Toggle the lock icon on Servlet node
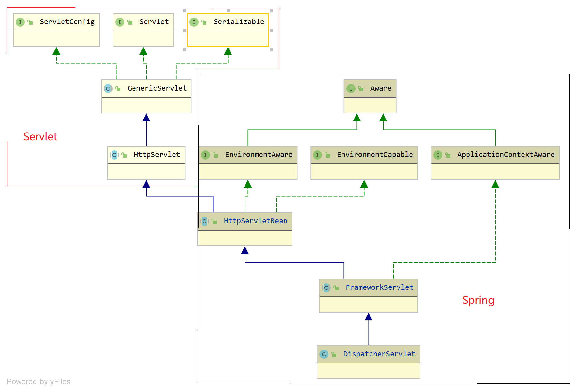This screenshot has height=392, width=573. pyautogui.click(x=129, y=22)
